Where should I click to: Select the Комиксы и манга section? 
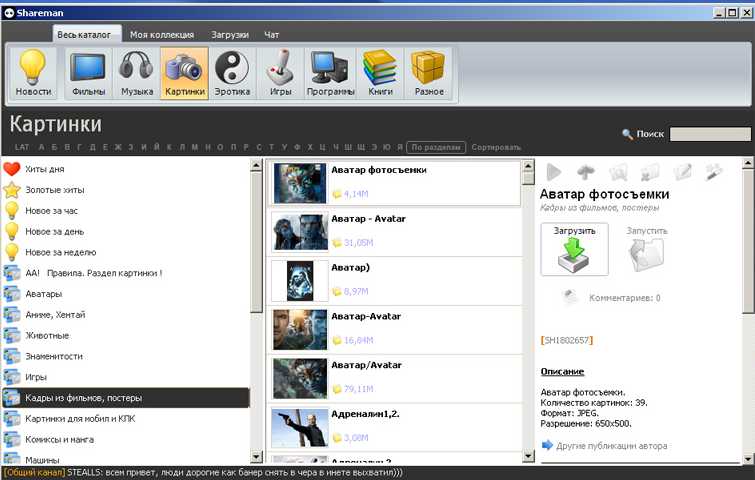click(126, 439)
